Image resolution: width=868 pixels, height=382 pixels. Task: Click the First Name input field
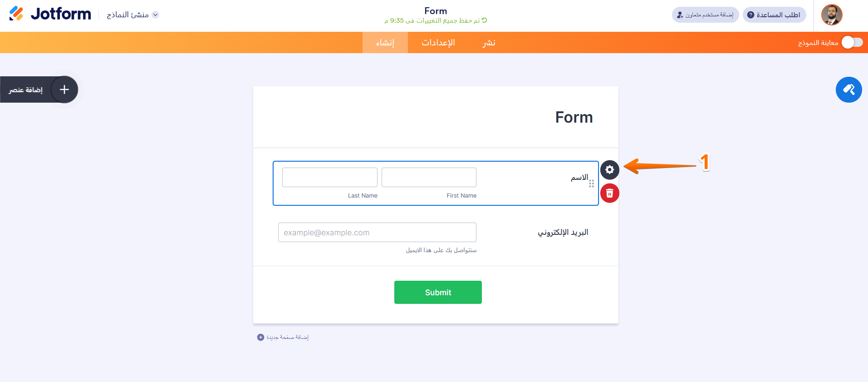[429, 177]
